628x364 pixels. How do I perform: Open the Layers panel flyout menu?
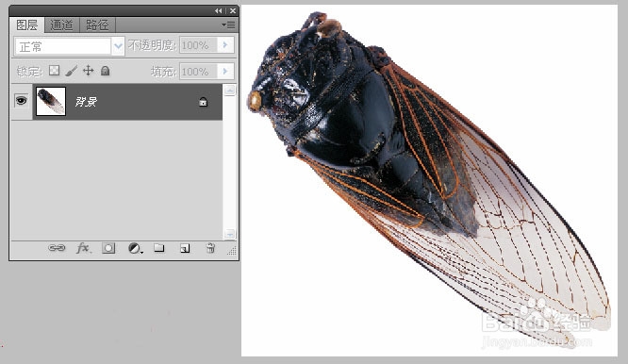pyautogui.click(x=229, y=25)
